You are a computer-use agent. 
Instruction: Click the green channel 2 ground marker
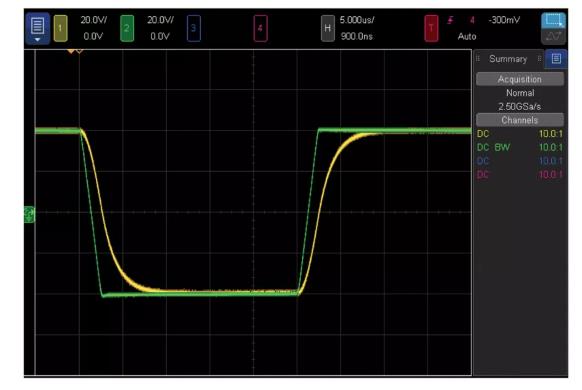coord(29,214)
